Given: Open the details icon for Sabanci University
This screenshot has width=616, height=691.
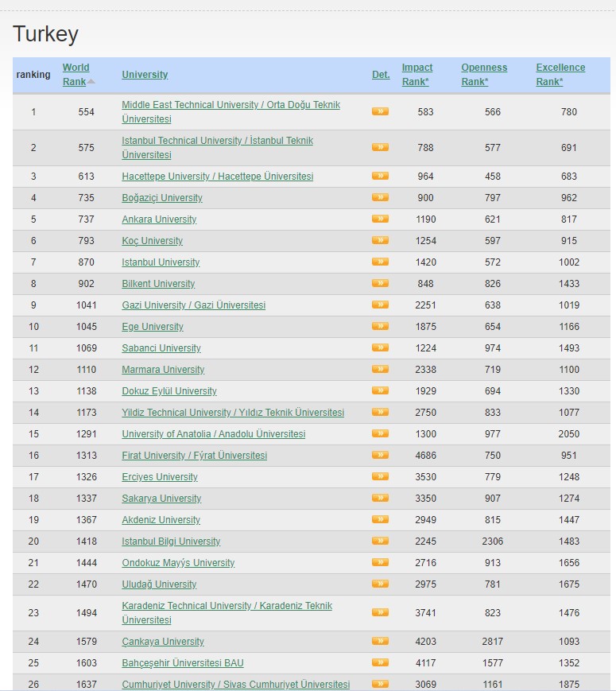Looking at the screenshot, I should point(380,347).
